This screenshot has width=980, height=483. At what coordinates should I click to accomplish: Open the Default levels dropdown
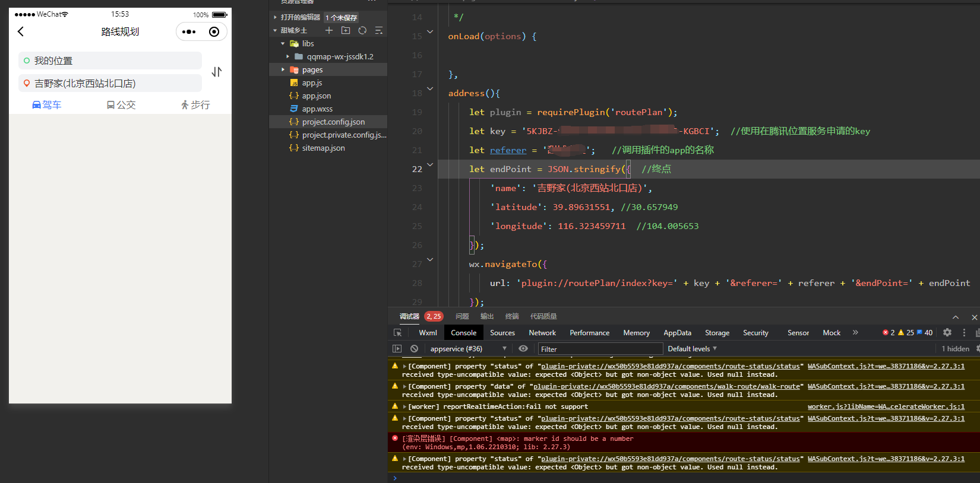click(x=693, y=349)
